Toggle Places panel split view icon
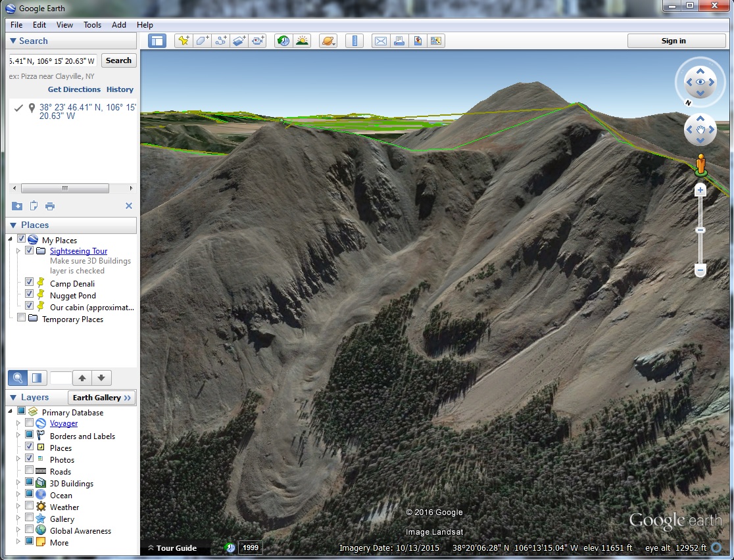 [x=37, y=377]
